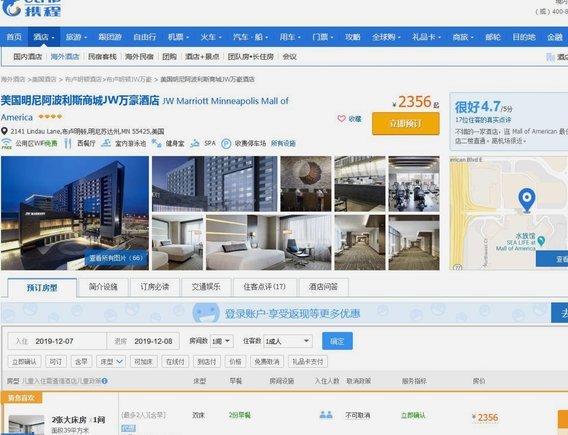Click the SEA LIFE marker on the map
Image resolution: width=568 pixels, height=435 pixels.
[541, 240]
